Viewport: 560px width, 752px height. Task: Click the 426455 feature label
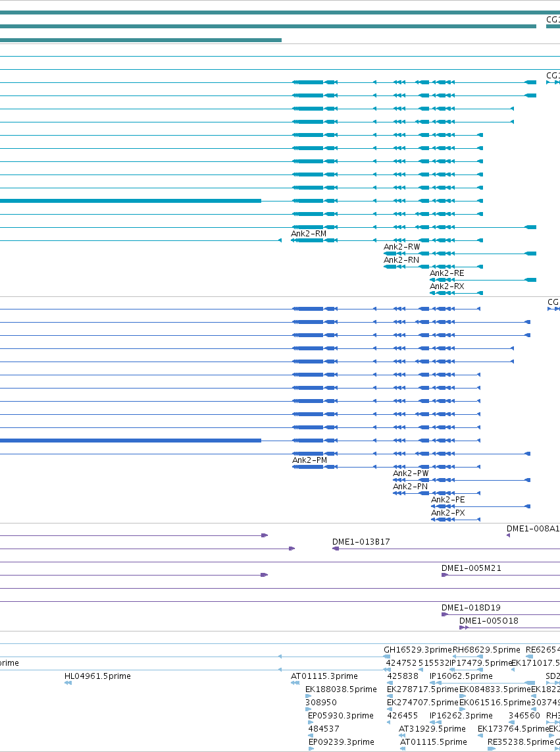(403, 716)
